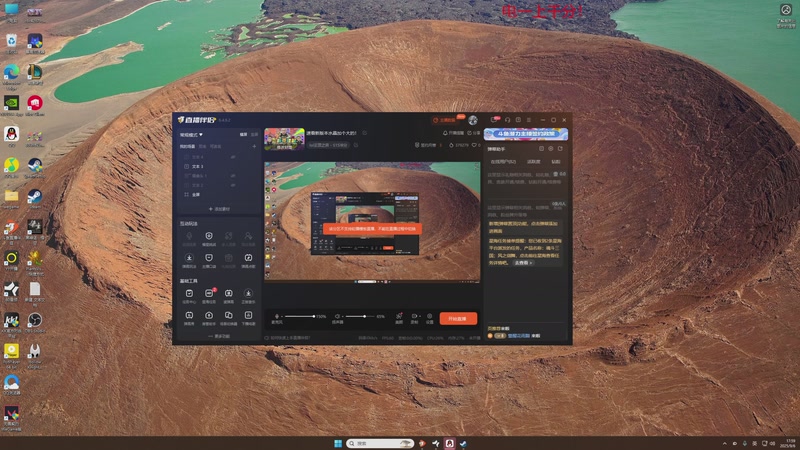Image resolution: width=800 pixels, height=450 pixels.
Task: Adjust the 扬声器 volume slider
Action: pyautogui.click(x=360, y=316)
